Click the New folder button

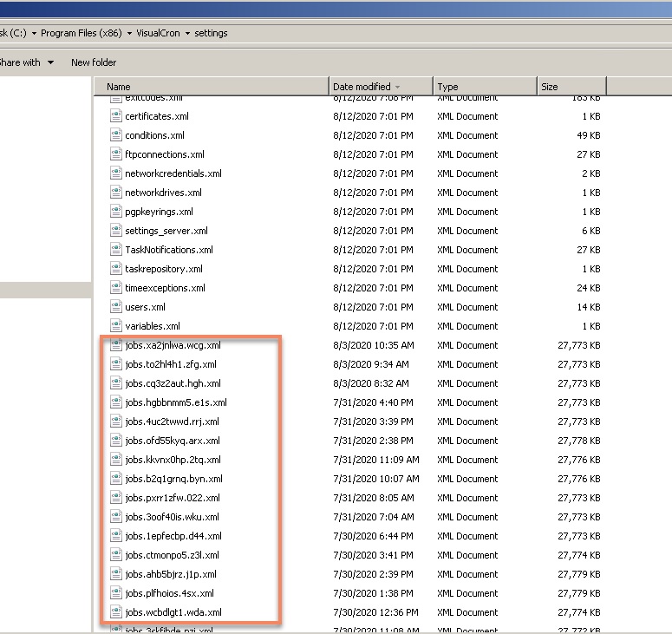[x=94, y=62]
